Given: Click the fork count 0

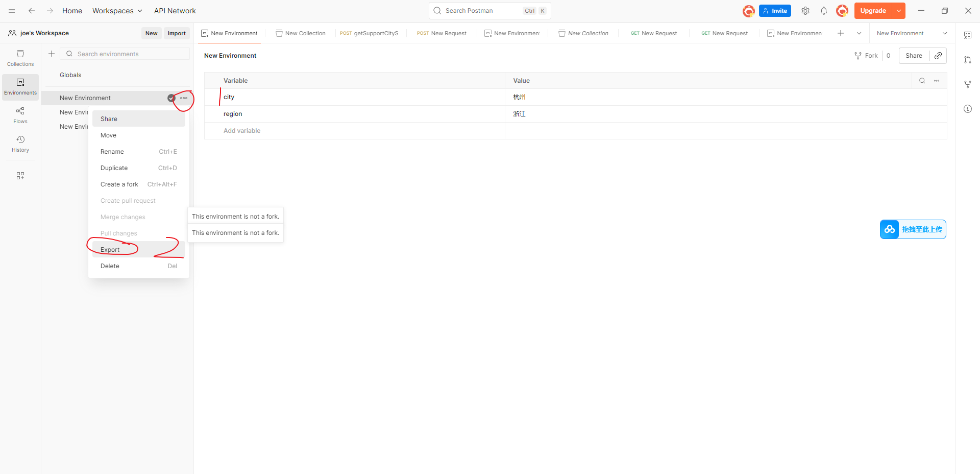Looking at the screenshot, I should (888, 56).
